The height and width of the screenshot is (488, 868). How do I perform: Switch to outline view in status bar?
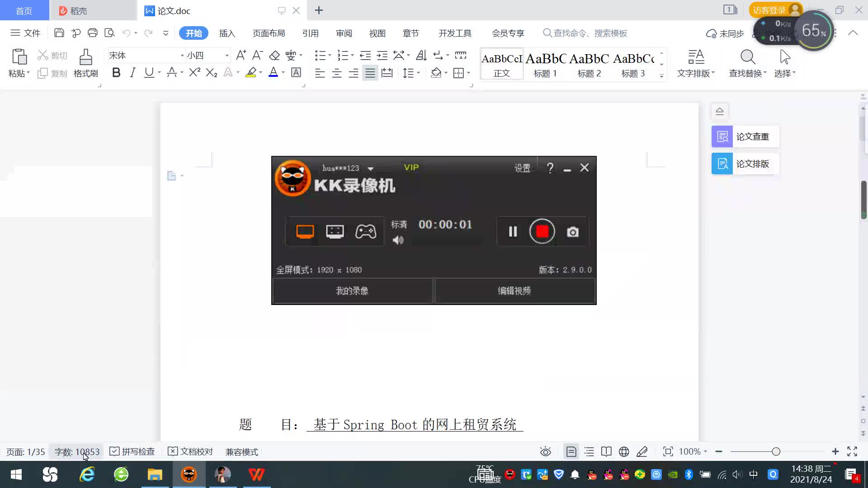(589, 451)
